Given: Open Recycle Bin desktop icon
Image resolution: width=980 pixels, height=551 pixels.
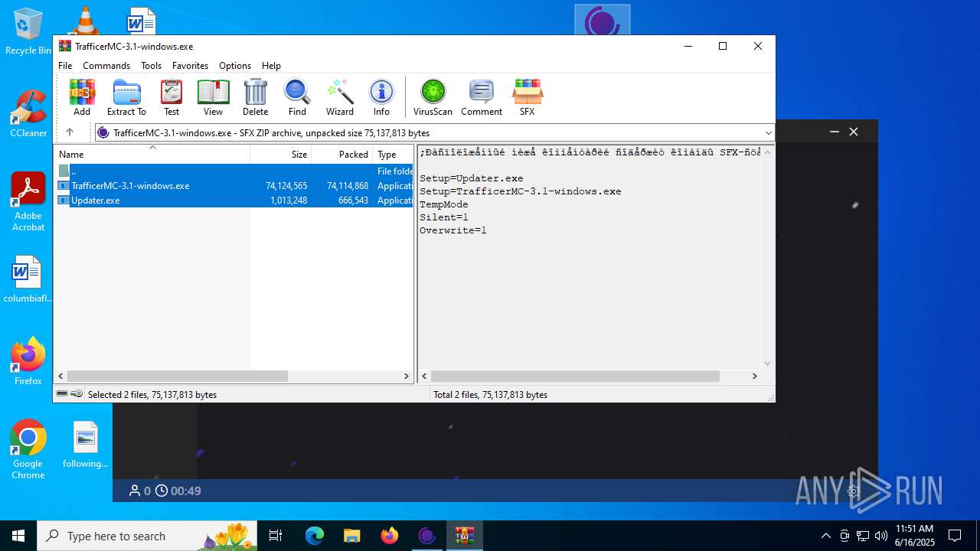Looking at the screenshot, I should pos(28,32).
